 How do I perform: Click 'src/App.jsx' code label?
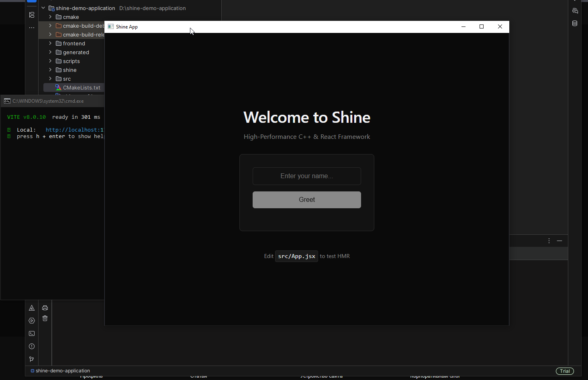pyautogui.click(x=296, y=256)
